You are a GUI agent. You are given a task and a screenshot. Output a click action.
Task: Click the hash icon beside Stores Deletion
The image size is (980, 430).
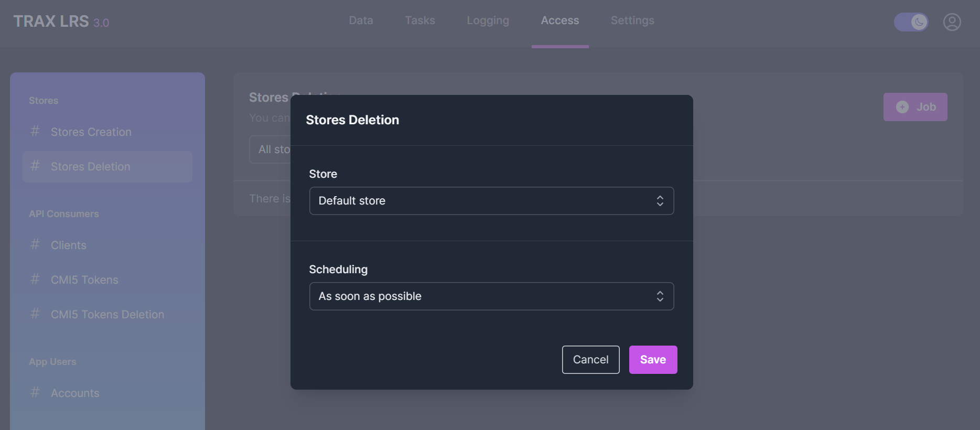pos(35,166)
